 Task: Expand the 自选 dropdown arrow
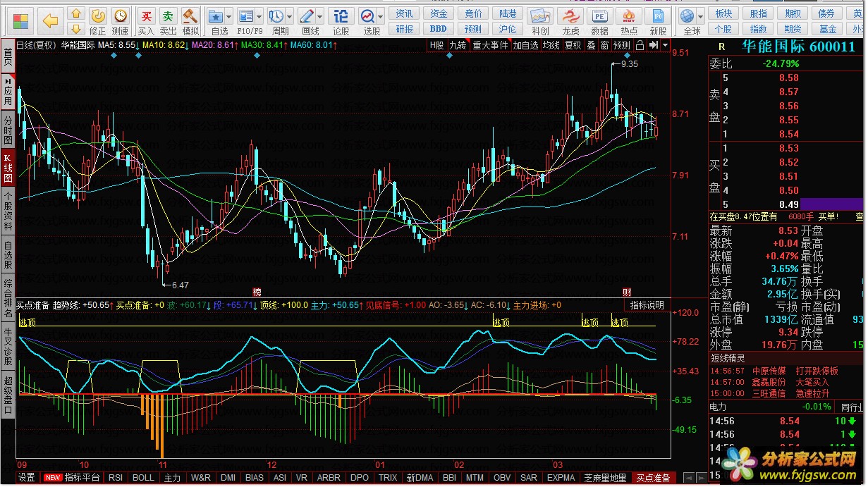click(229, 16)
